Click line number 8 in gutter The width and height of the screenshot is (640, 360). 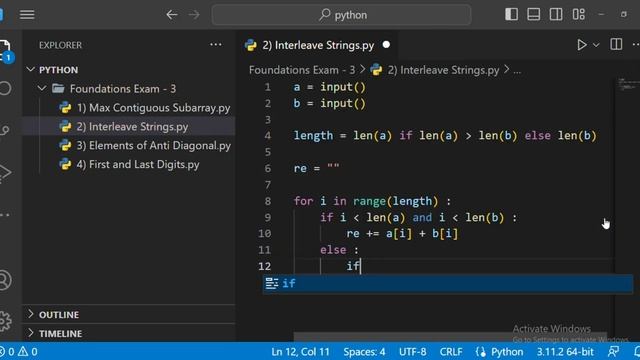[267, 201]
